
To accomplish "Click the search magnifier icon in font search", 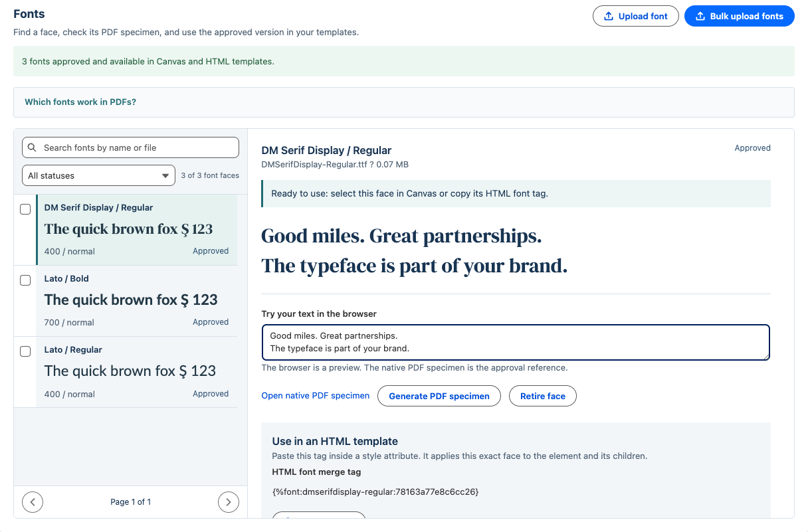I will point(32,147).
